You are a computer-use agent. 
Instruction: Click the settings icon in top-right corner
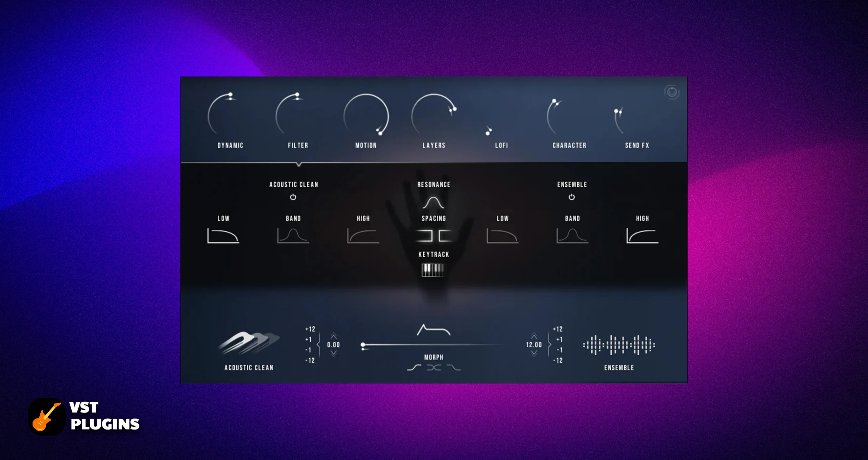(x=672, y=92)
